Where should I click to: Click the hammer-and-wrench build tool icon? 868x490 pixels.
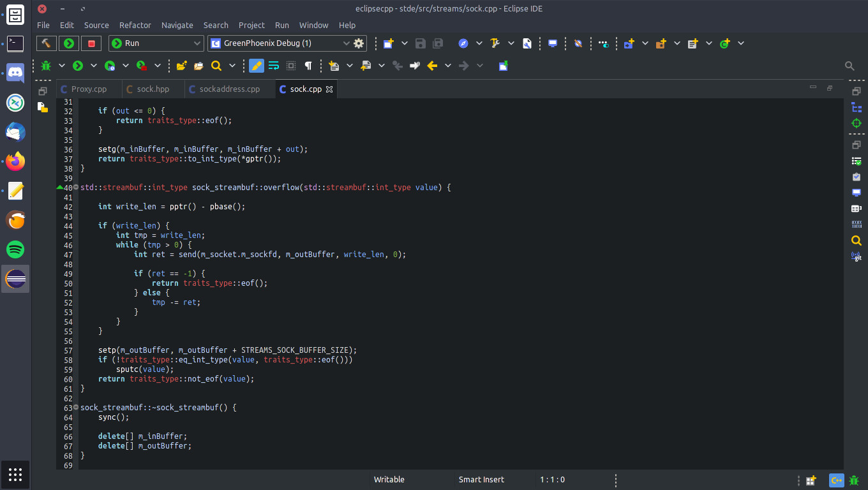(495, 43)
